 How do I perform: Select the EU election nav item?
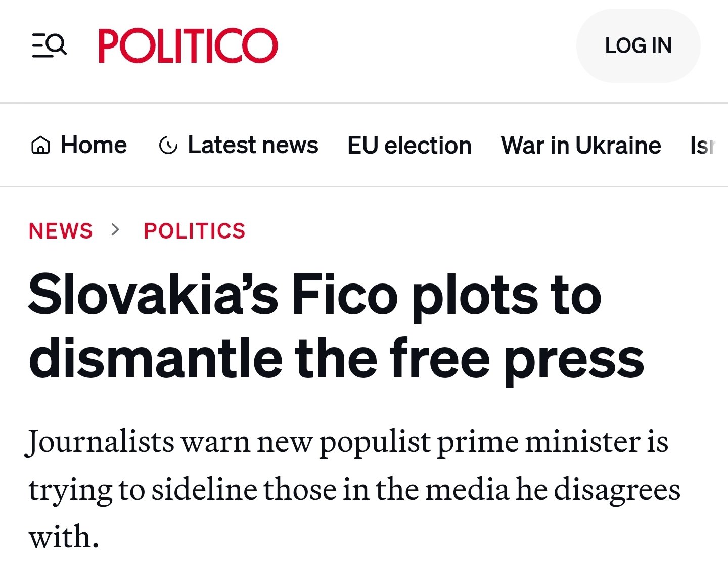point(409,146)
